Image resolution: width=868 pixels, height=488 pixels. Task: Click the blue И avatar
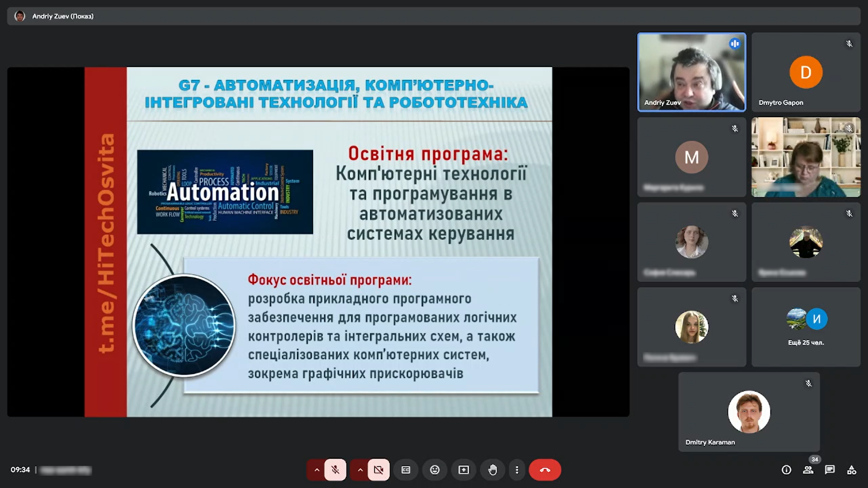click(816, 319)
